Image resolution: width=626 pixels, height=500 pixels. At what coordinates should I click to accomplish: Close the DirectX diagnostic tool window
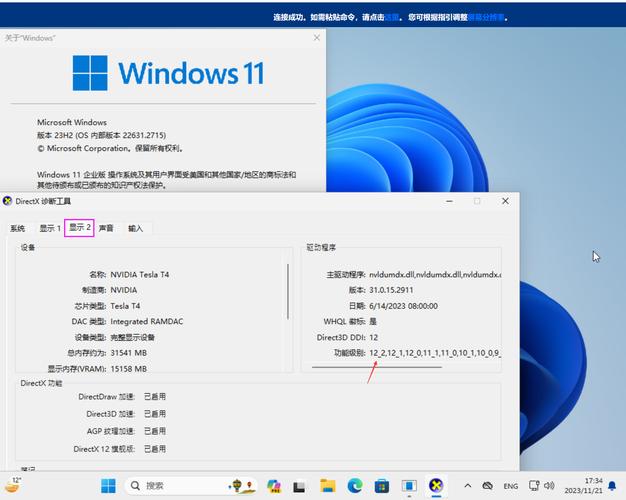[505, 201]
